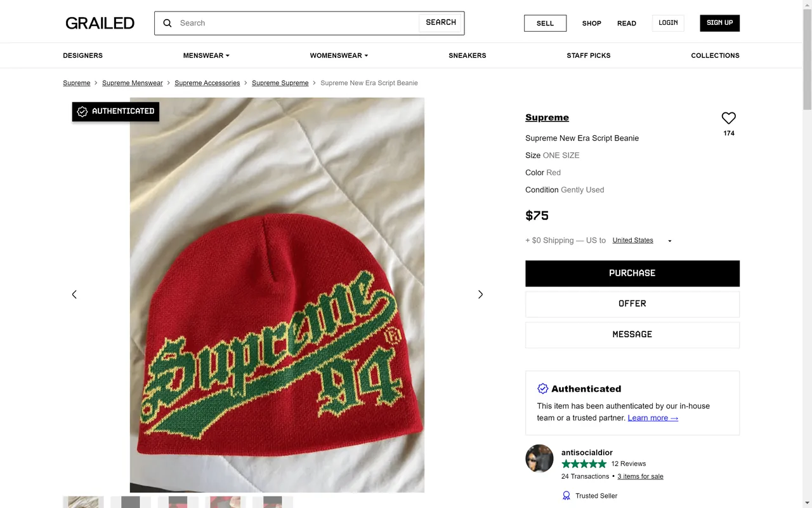Expand the MENSWEAR dropdown

click(206, 55)
